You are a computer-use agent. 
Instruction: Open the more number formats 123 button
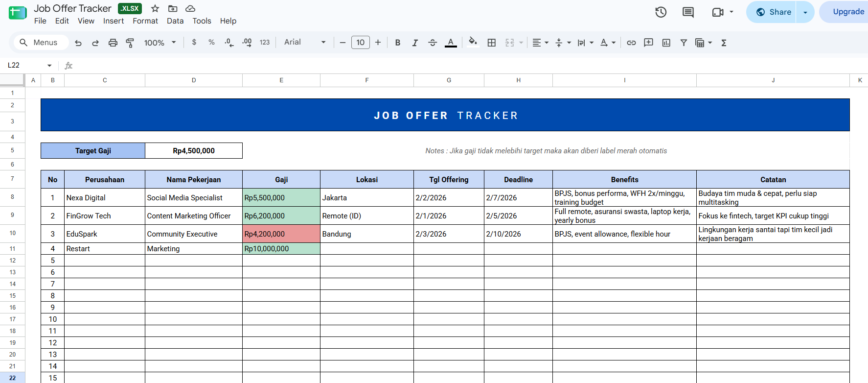pyautogui.click(x=265, y=43)
